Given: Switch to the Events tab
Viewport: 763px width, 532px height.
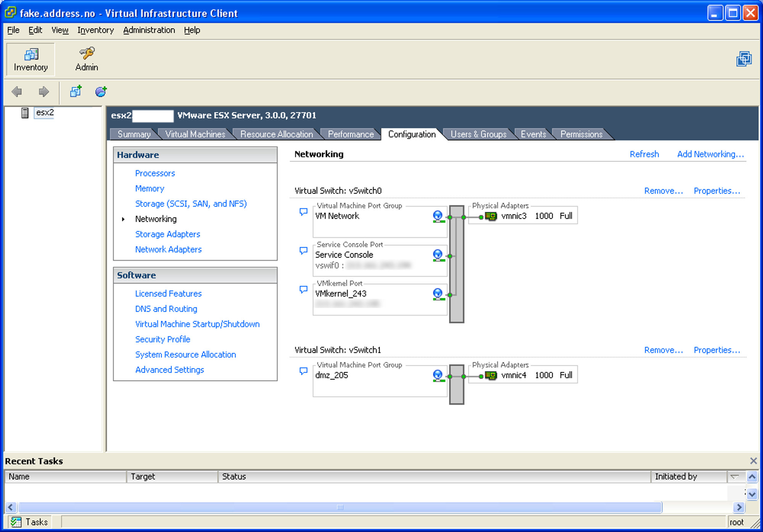Looking at the screenshot, I should coord(533,134).
